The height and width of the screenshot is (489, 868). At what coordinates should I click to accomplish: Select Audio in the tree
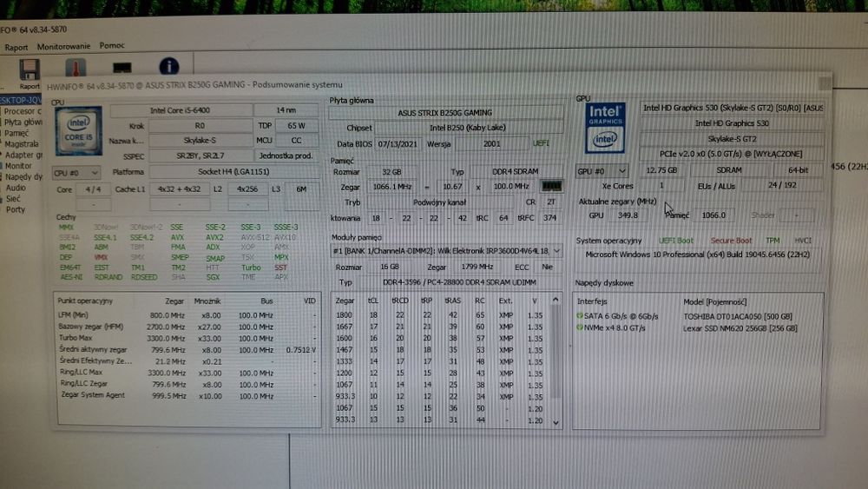[x=16, y=188]
